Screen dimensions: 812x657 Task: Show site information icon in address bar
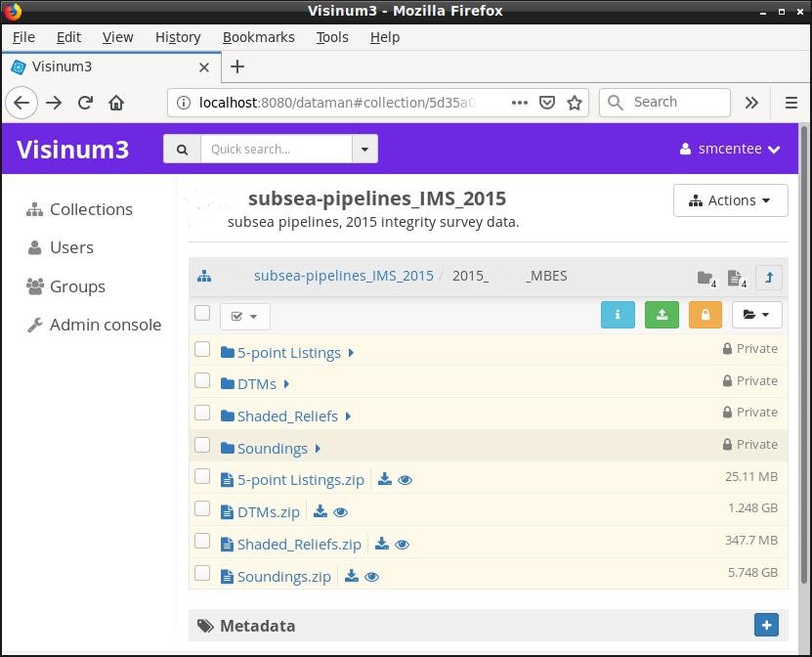(184, 103)
